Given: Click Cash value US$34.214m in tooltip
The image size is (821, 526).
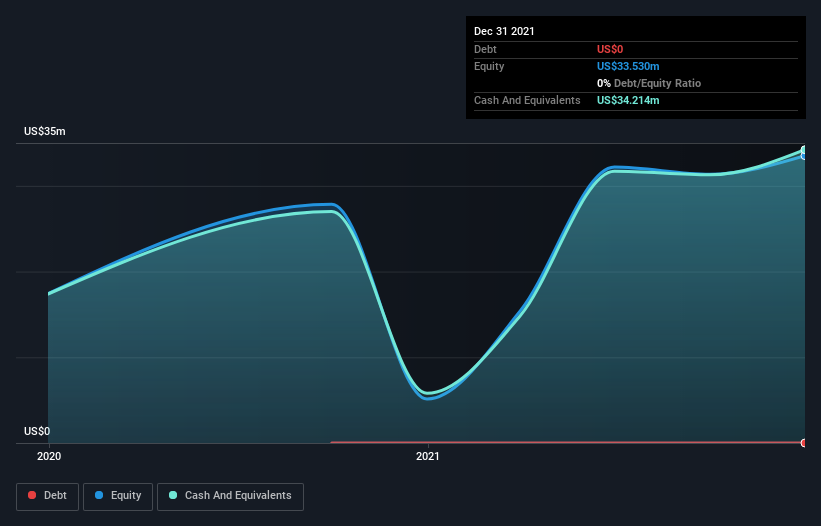Looking at the screenshot, I should coord(628,100).
